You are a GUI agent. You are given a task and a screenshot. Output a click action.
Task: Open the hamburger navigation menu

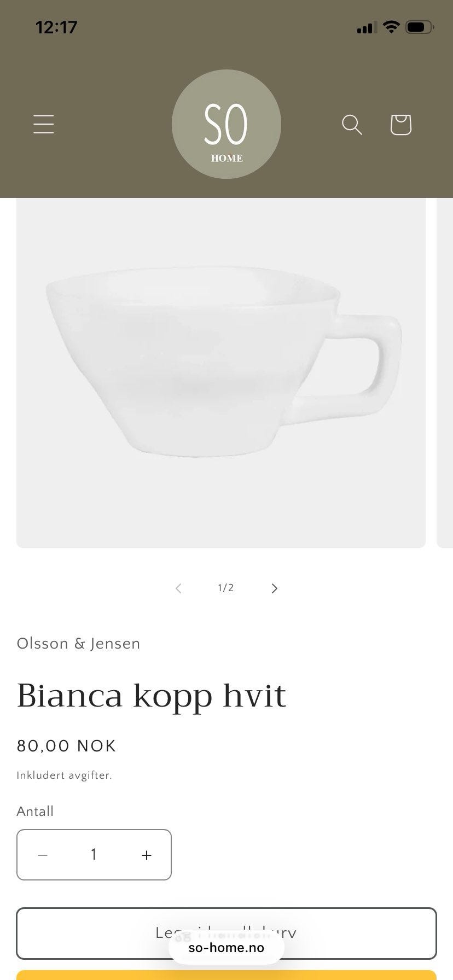click(43, 124)
